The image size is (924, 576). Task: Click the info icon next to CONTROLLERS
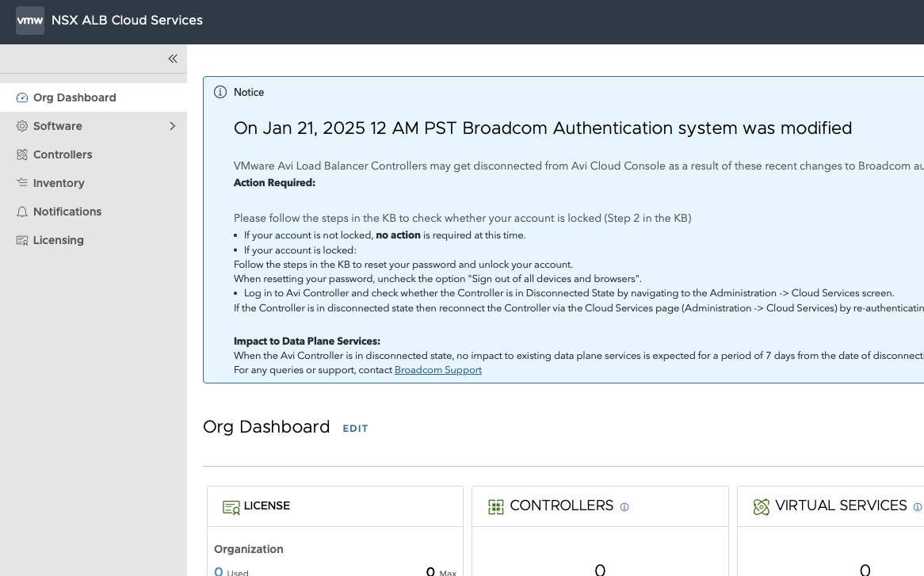pyautogui.click(x=624, y=507)
